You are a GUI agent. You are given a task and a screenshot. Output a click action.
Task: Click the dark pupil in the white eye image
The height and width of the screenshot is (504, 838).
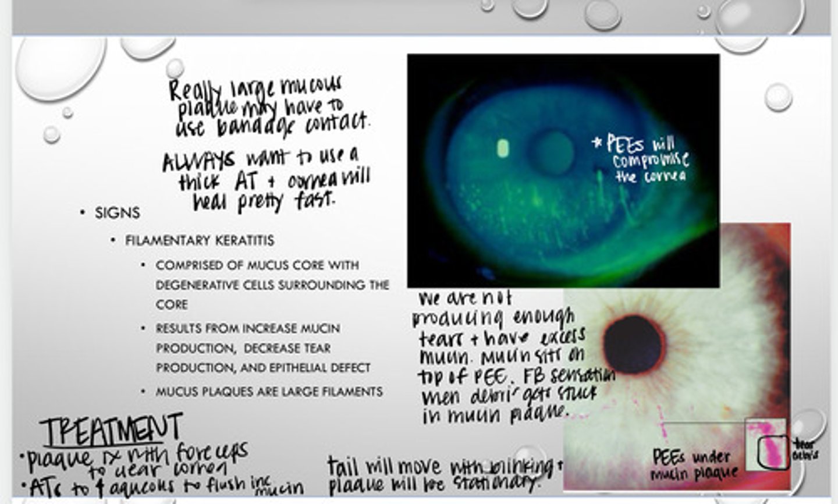pyautogui.click(x=633, y=343)
